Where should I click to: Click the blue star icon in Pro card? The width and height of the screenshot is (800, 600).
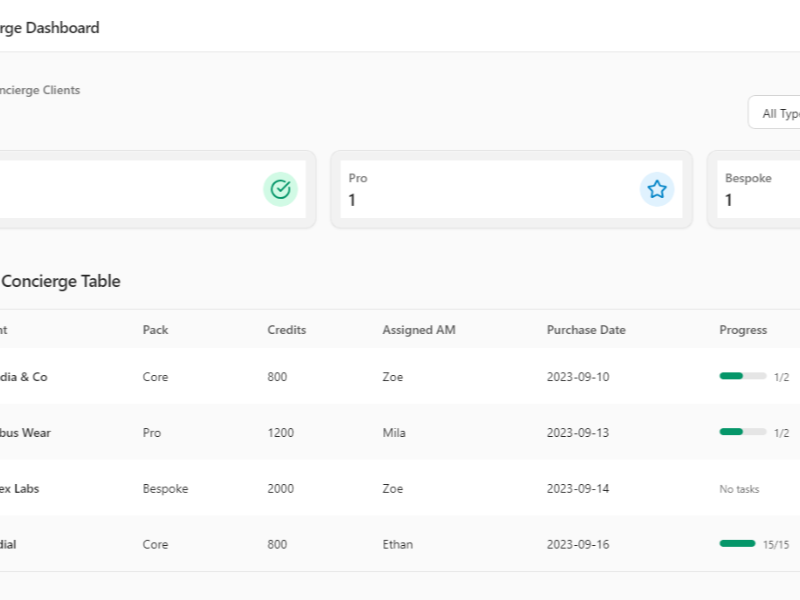coord(657,189)
